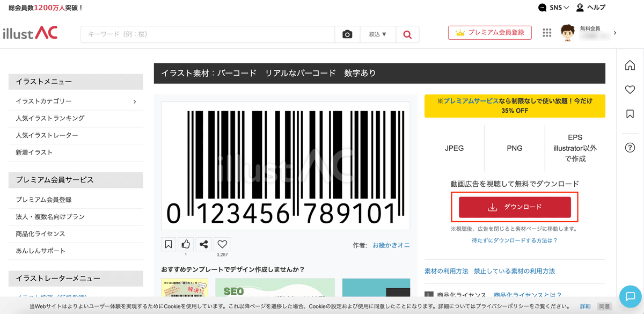644x314 pixels.
Task: Click the ヘルプ link at top
Action: pyautogui.click(x=596, y=8)
